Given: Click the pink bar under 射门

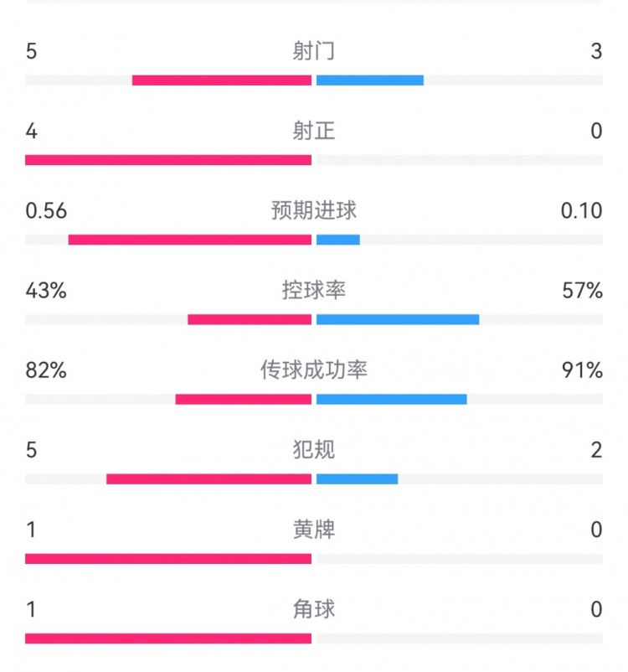Looking at the screenshot, I should click(222, 80).
